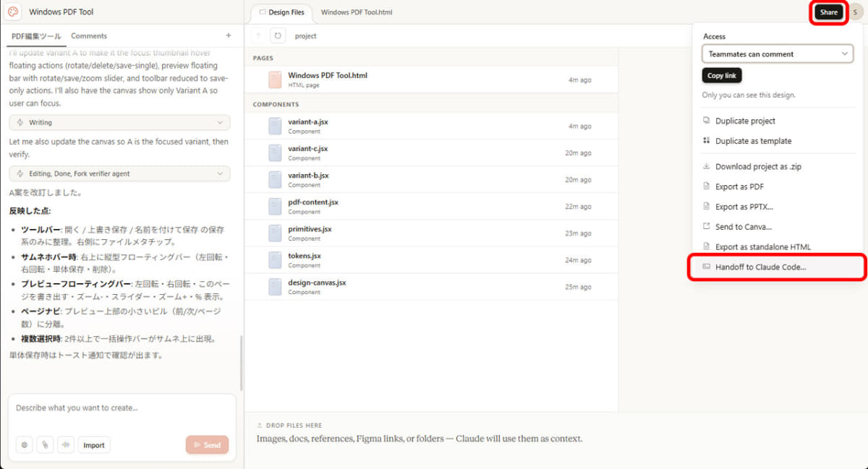Choose Duplicate project
Screen dimensions: 868x469
(745, 121)
